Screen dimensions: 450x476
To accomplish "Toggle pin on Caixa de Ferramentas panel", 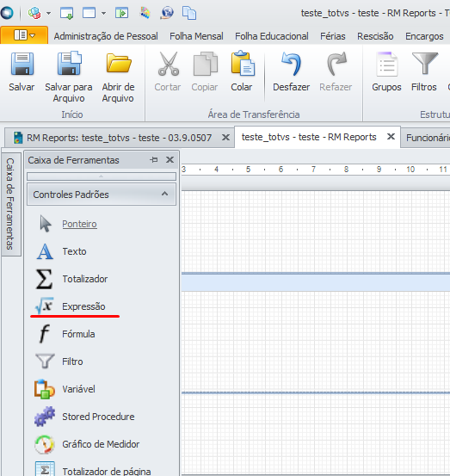I will click(x=154, y=159).
